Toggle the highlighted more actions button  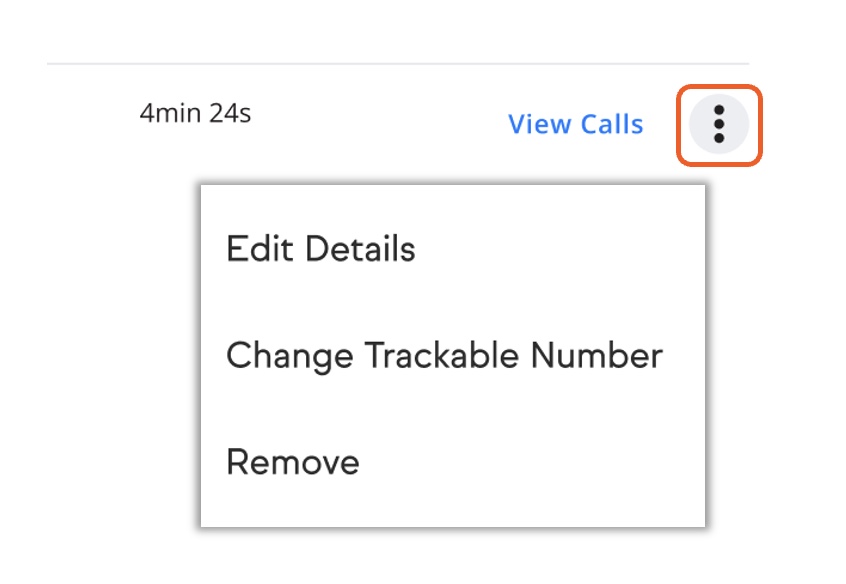point(718,125)
